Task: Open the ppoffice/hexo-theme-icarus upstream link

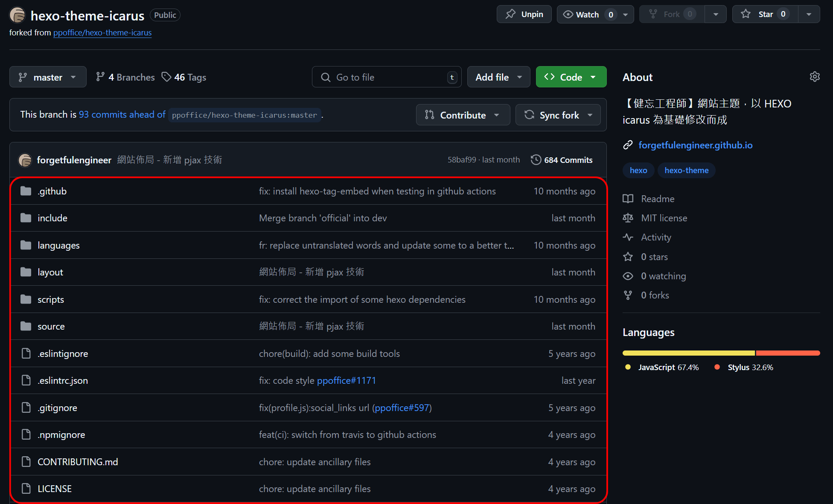Action: [x=102, y=33]
